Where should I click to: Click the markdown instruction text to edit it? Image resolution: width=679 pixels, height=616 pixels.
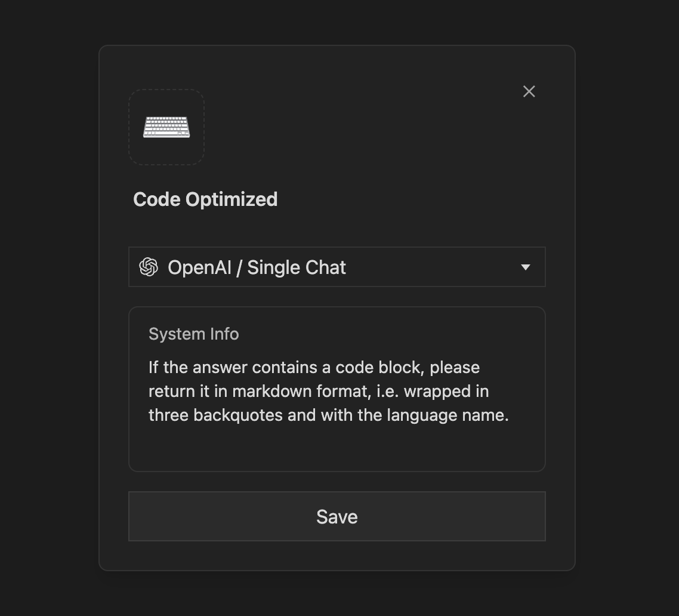click(328, 391)
